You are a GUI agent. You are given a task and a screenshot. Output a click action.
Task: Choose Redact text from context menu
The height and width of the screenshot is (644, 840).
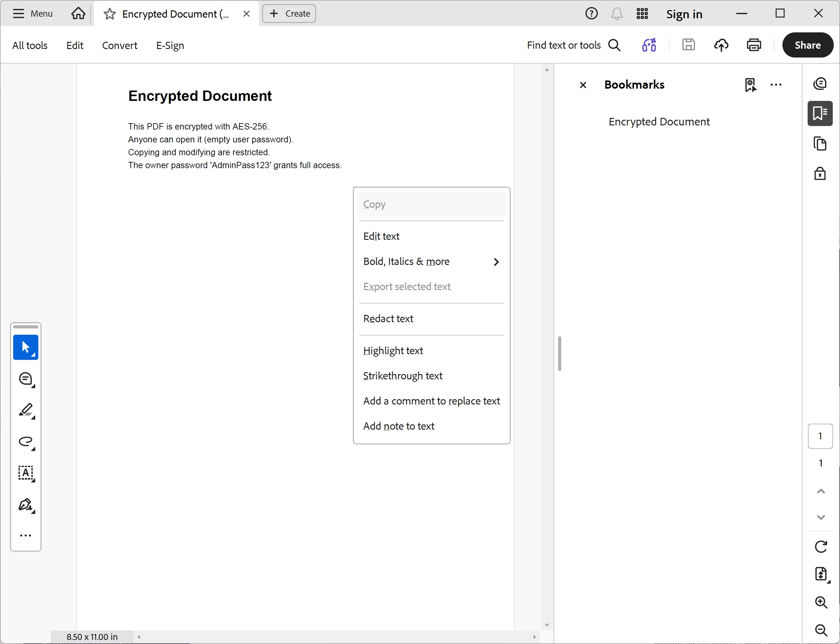388,318
